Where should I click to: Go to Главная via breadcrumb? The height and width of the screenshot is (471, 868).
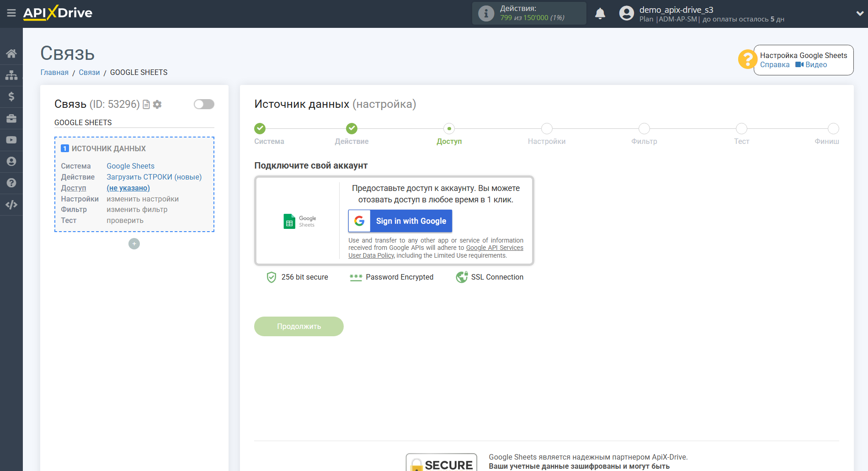click(54, 72)
